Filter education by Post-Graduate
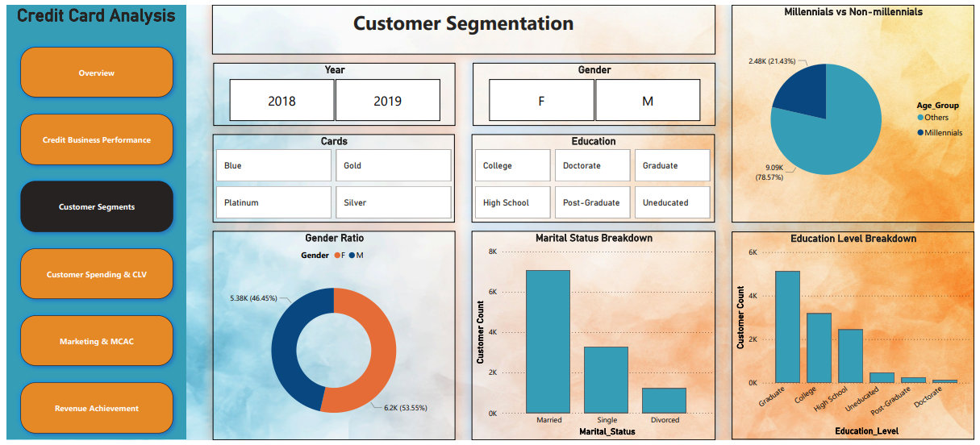This screenshot has width=980, height=445. (x=592, y=202)
